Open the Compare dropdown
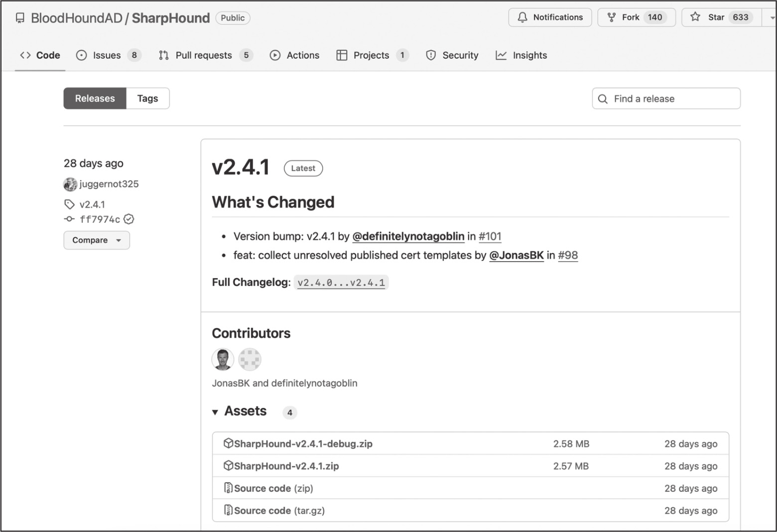 97,240
